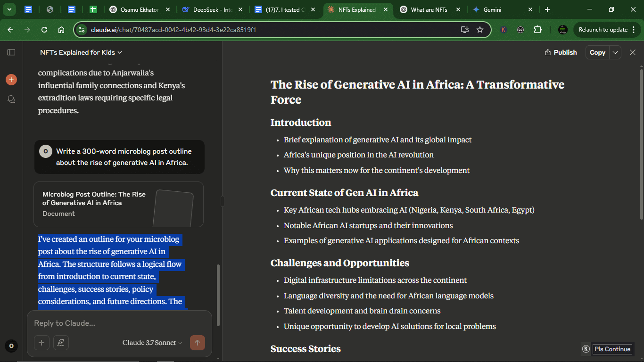Open the writing style icon in the reply box
Screen dimensions: 644x362
click(x=61, y=343)
